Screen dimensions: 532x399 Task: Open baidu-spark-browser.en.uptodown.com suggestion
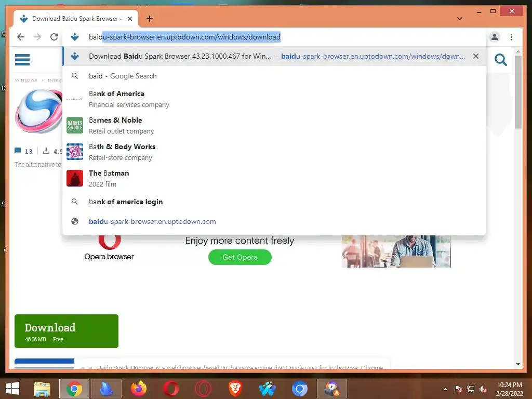(274, 221)
